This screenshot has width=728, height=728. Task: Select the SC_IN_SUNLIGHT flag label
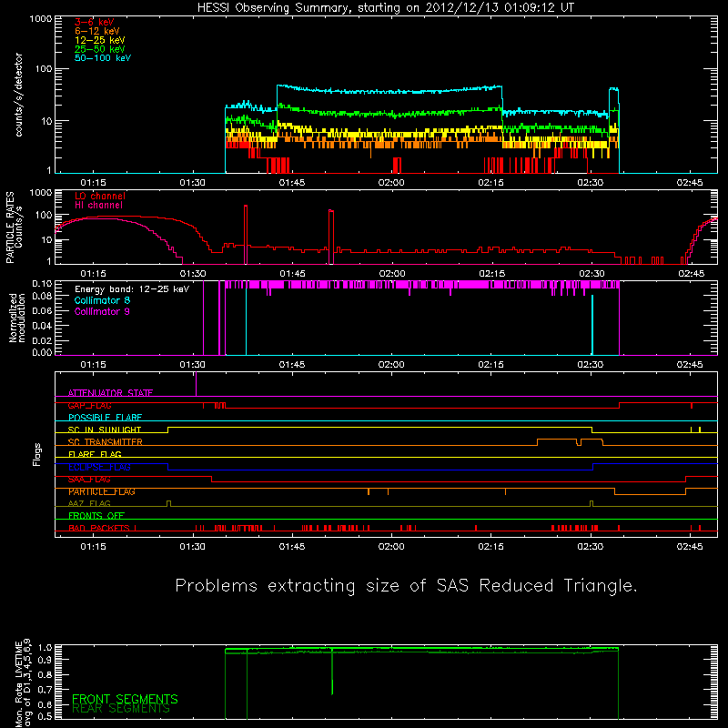pyautogui.click(x=105, y=430)
